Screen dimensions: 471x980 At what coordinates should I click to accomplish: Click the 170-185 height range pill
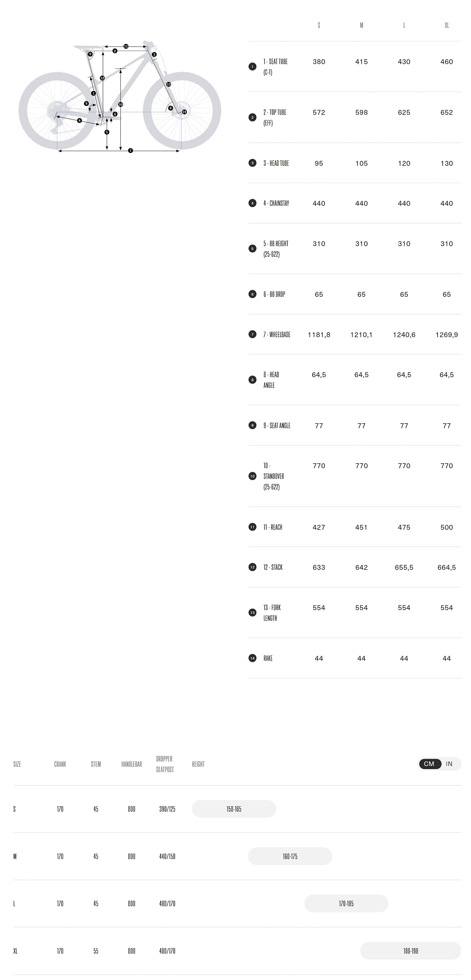tap(346, 904)
